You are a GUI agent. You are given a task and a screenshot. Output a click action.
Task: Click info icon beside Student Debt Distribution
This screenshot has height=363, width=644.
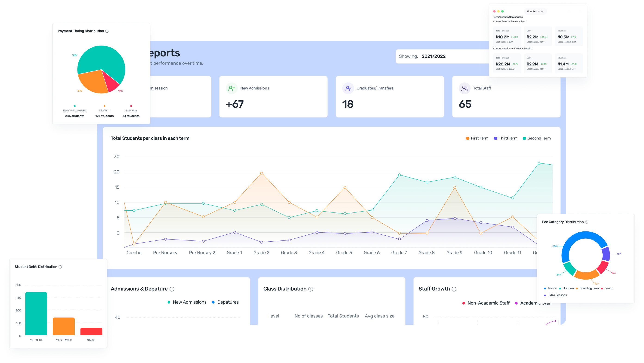point(60,267)
